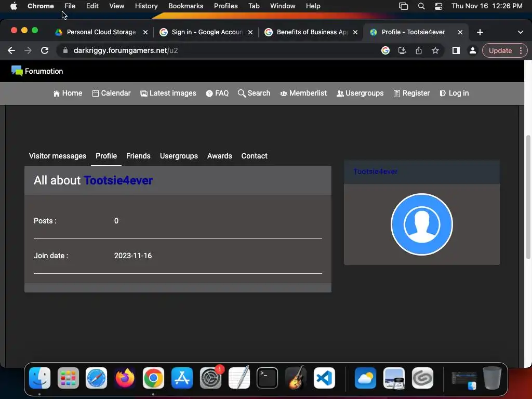Select the Awards tab
Screen dimensions: 532x399
click(x=220, y=156)
